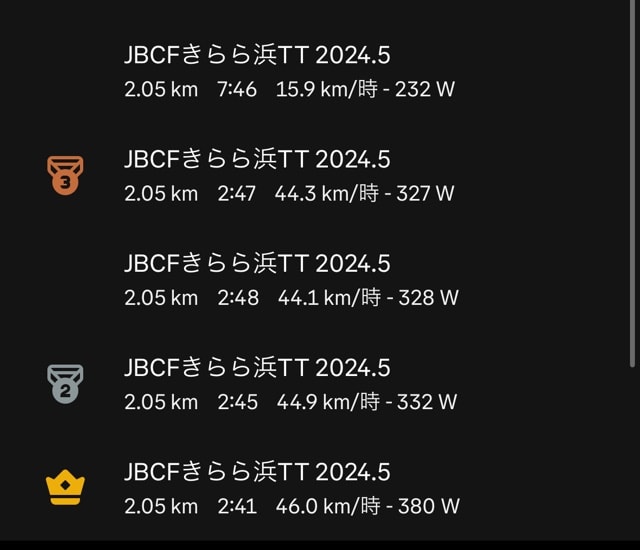Click the 46.0 km/時 speed value
640x550 pixels.
tap(328, 506)
